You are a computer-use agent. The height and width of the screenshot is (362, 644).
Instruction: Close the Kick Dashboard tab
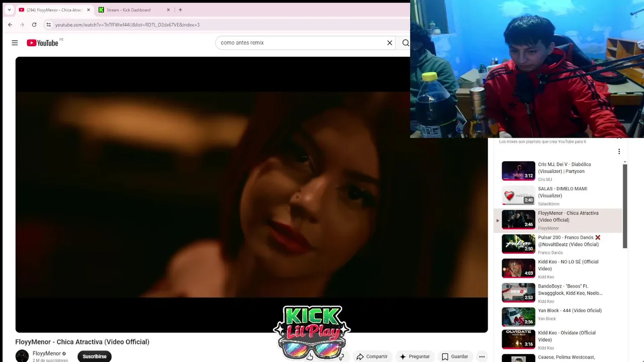tap(169, 10)
